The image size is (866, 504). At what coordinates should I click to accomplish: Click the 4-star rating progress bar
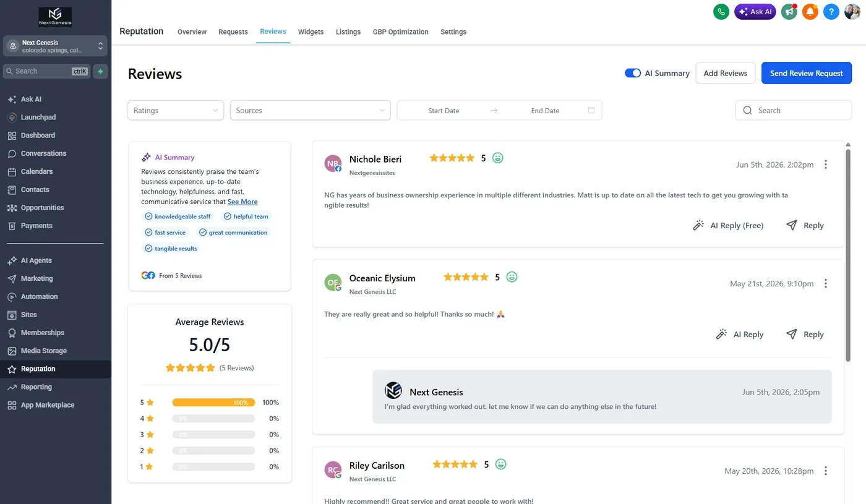click(213, 419)
